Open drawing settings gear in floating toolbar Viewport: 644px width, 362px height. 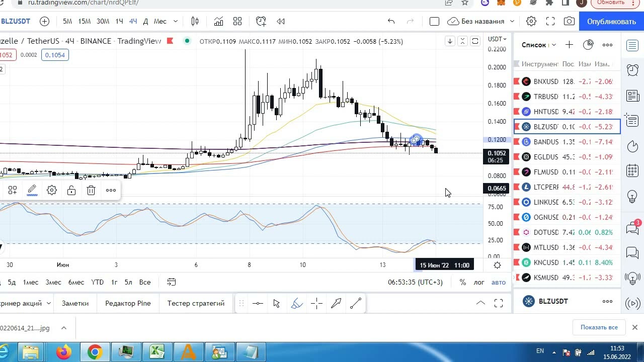point(52,190)
